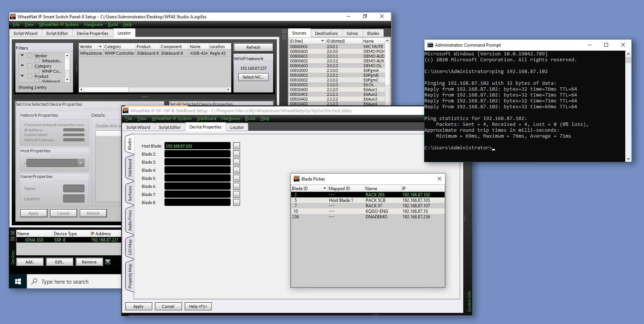Click the Vendor column sort arrow
The height and width of the screenshot is (324, 644).
[100, 47]
